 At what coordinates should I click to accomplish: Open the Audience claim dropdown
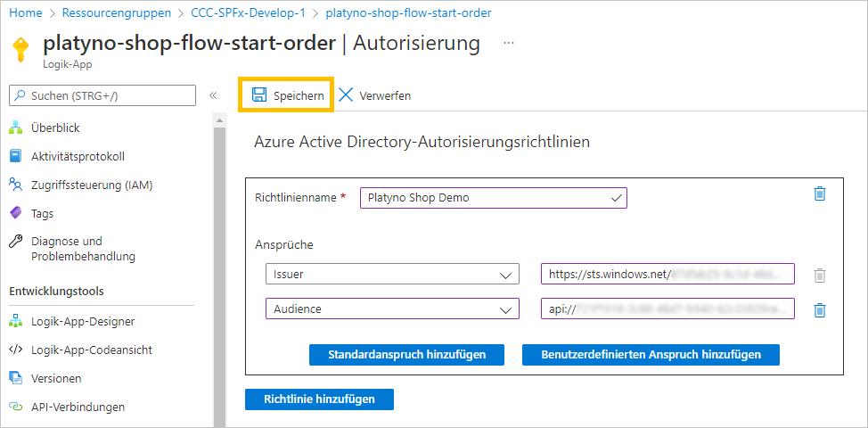point(392,309)
